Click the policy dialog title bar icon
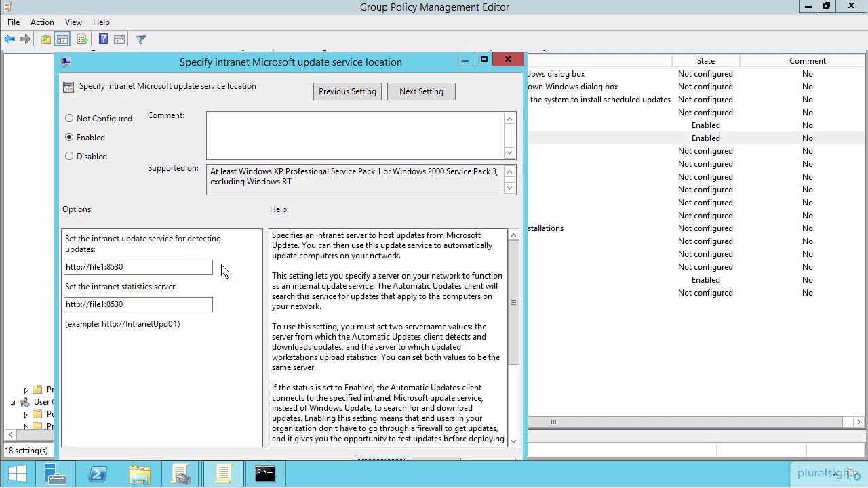The image size is (868, 488). [66, 62]
